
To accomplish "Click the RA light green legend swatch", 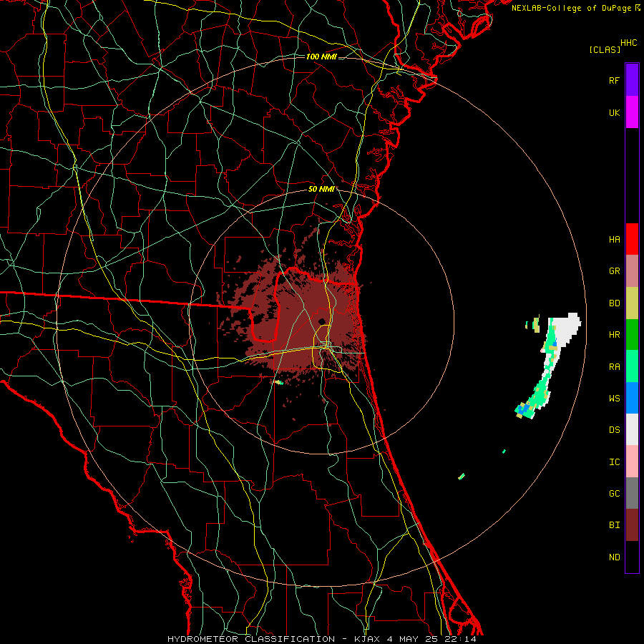I will point(632,366).
